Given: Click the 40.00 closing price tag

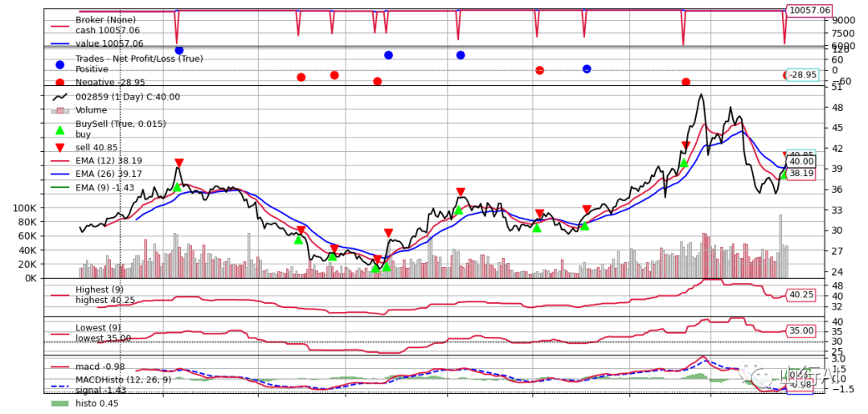Looking at the screenshot, I should (x=801, y=162).
